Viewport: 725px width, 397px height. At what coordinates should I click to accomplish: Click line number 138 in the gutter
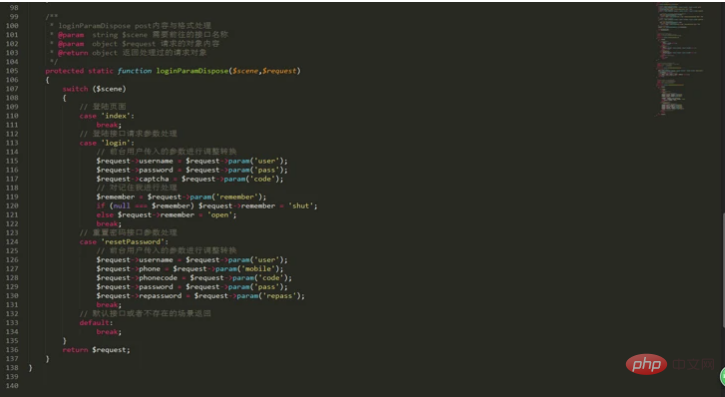[x=12, y=367]
